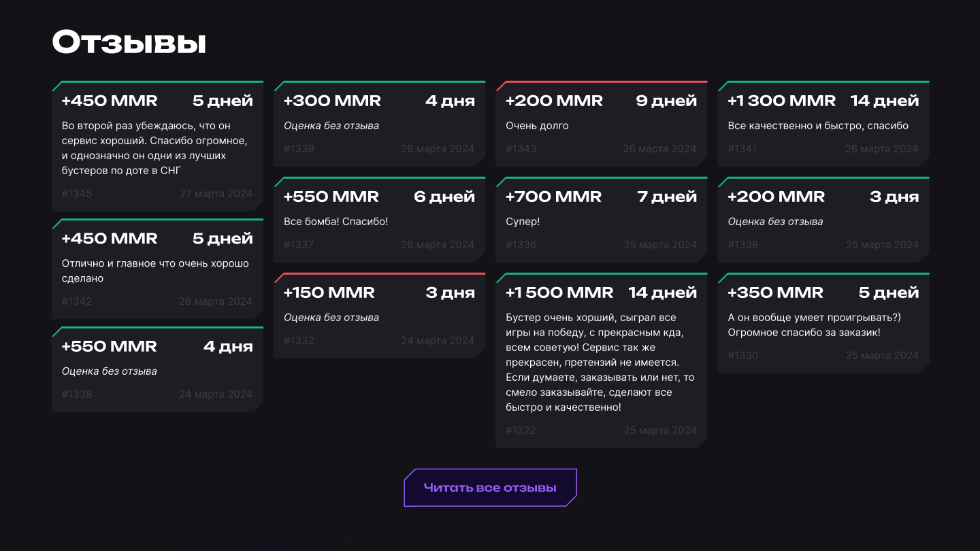Select the "Очень долго" review text
This screenshot has width=980, height=551.
point(537,126)
